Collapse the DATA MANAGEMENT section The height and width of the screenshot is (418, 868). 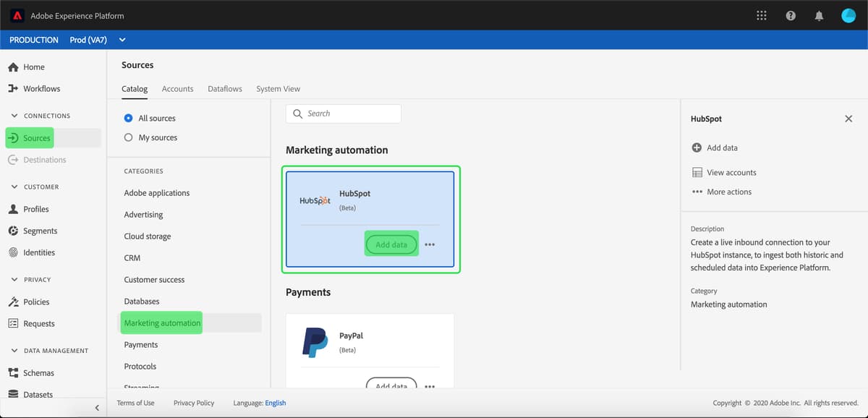click(x=14, y=350)
